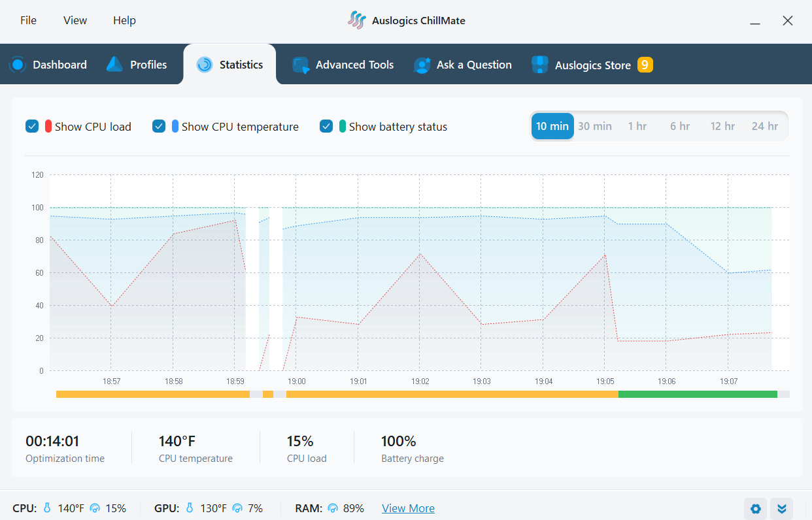Collapse the bottom panel with double chevron

tap(781, 508)
